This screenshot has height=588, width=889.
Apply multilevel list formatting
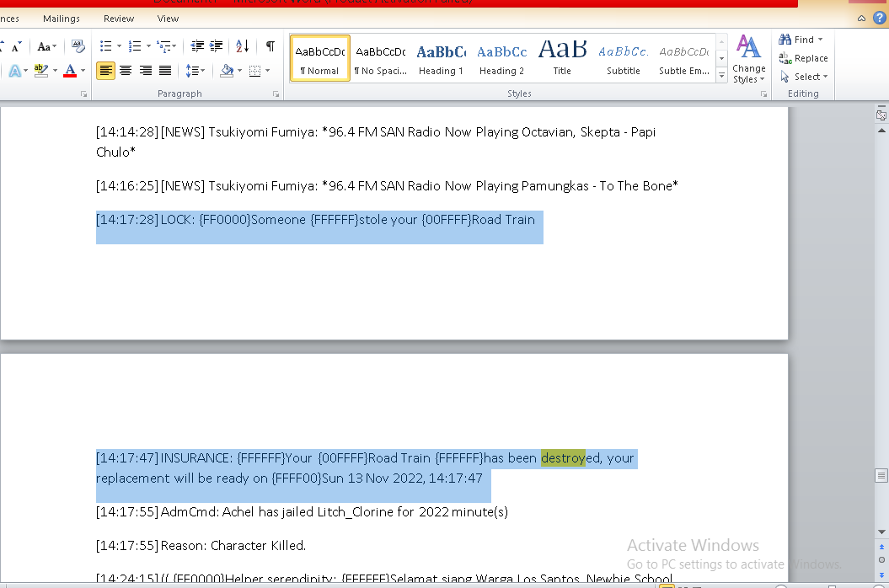163,46
